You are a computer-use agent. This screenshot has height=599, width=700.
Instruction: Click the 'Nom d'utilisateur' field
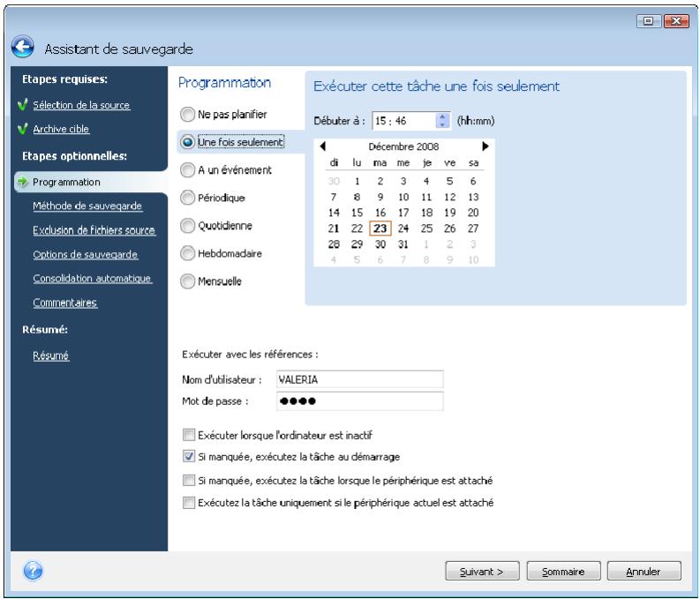coord(360,379)
